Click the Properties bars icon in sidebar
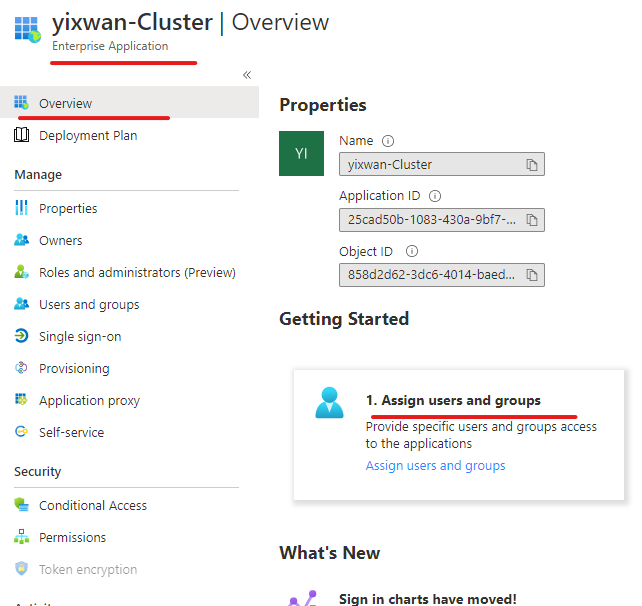642x606 pixels. (21, 208)
